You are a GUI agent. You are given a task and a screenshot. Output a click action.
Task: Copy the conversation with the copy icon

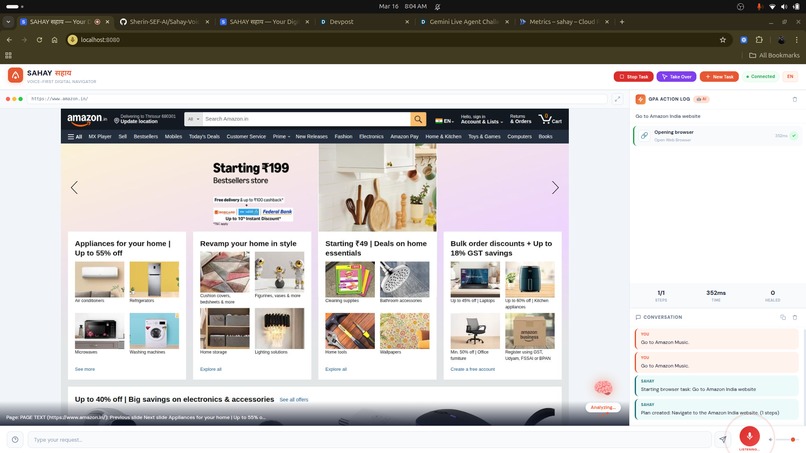coord(783,317)
